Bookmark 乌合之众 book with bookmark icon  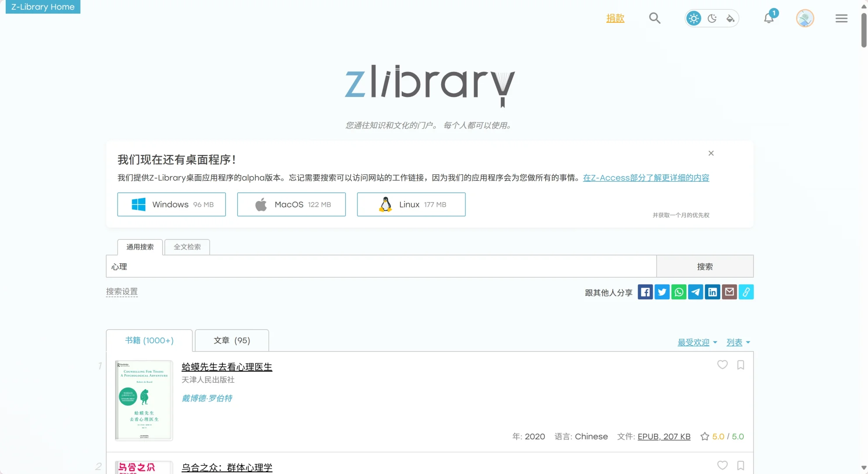click(741, 465)
